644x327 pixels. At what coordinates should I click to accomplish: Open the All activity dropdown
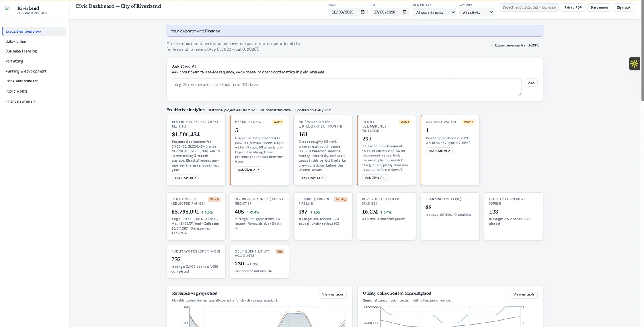pyautogui.click(x=477, y=12)
